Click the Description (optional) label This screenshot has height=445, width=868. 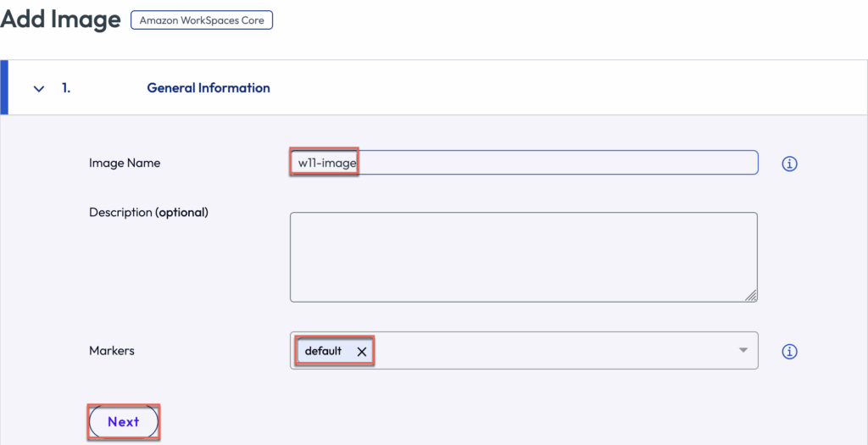148,212
